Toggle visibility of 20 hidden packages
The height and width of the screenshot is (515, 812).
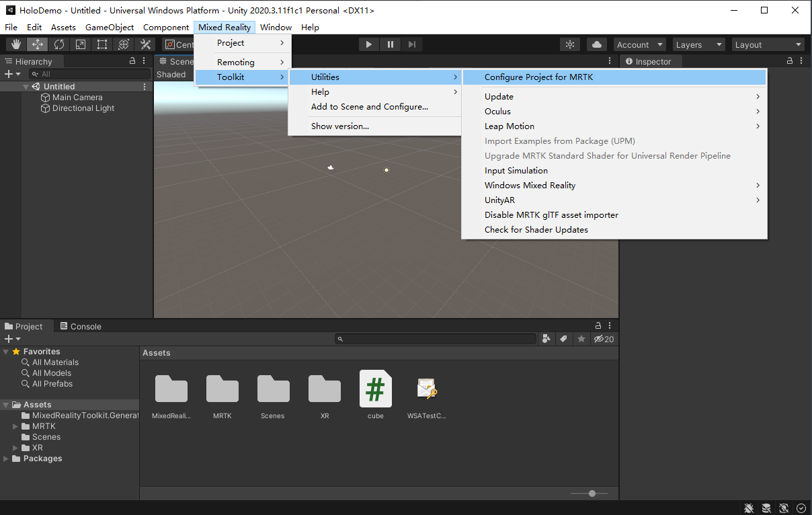(x=603, y=339)
